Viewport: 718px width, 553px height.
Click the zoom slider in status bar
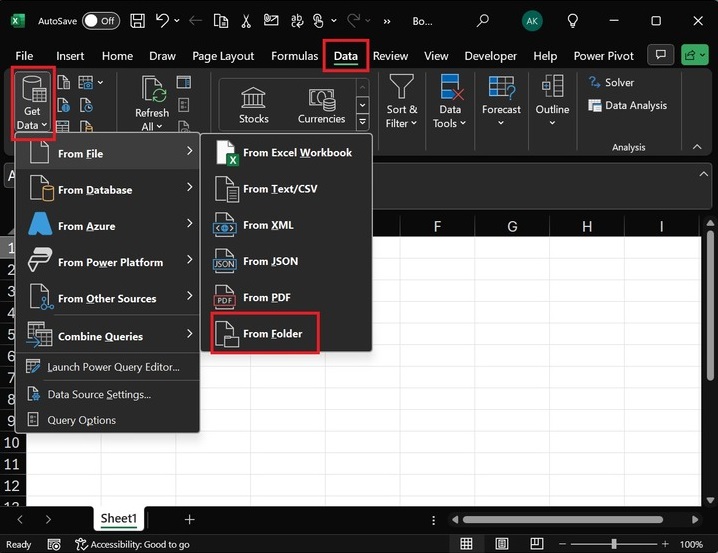(x=614, y=544)
